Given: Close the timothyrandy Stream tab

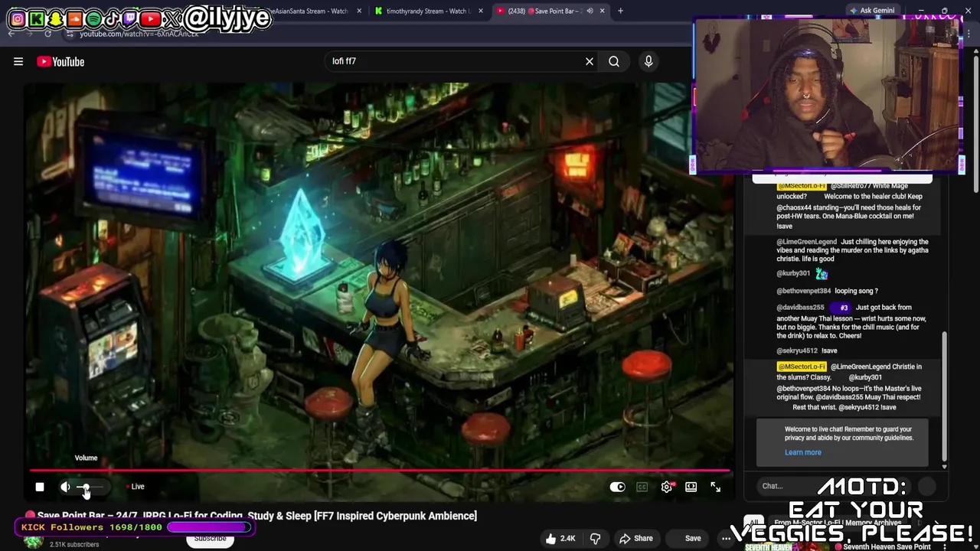Looking at the screenshot, I should 481,11.
